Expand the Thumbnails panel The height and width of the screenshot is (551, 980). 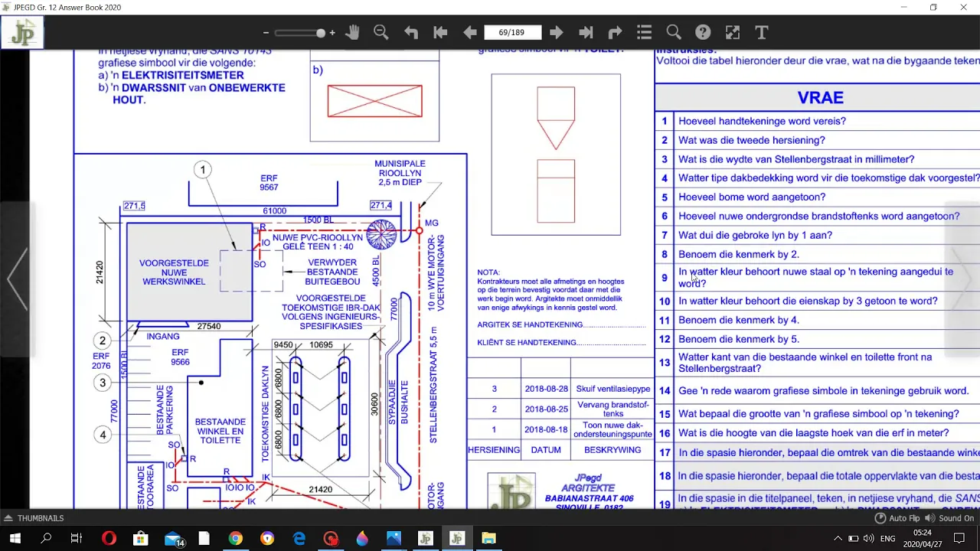(34, 518)
